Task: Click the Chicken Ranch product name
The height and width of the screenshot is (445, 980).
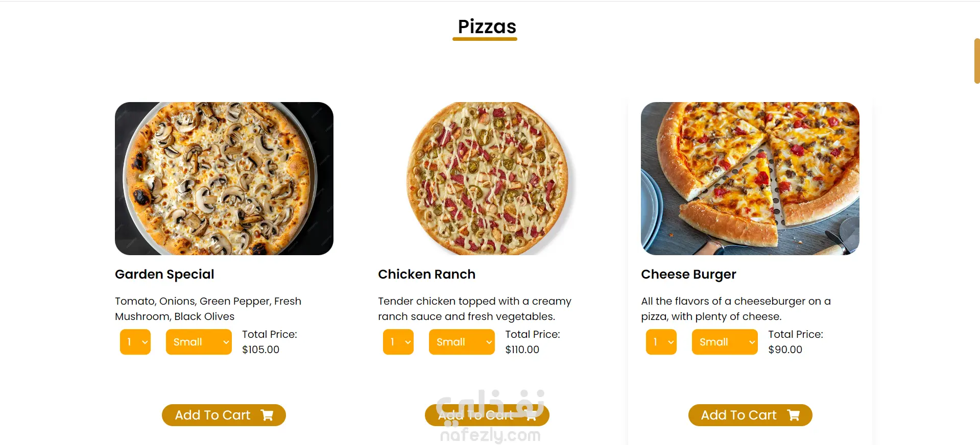Action: coord(427,275)
